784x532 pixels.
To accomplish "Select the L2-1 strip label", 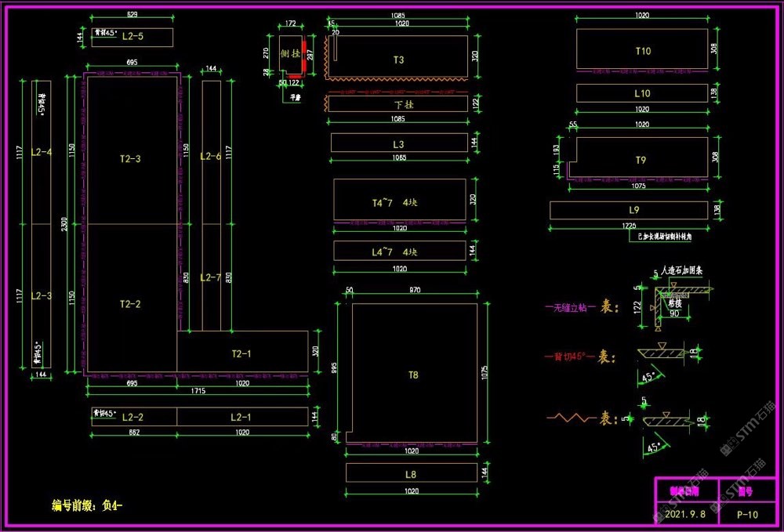I will point(241,417).
